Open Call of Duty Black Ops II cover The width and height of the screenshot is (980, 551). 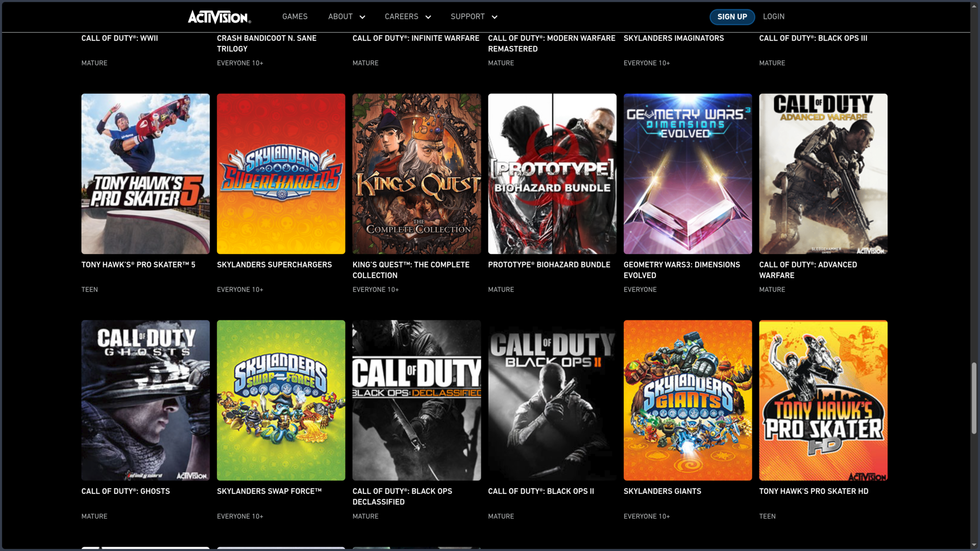pyautogui.click(x=552, y=400)
